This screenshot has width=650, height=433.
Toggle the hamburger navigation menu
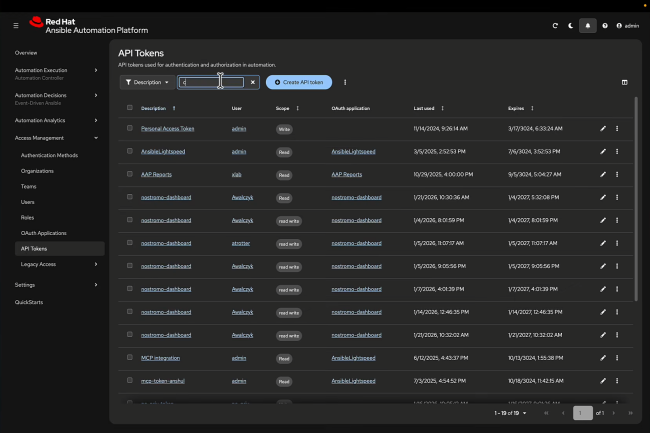click(x=16, y=26)
